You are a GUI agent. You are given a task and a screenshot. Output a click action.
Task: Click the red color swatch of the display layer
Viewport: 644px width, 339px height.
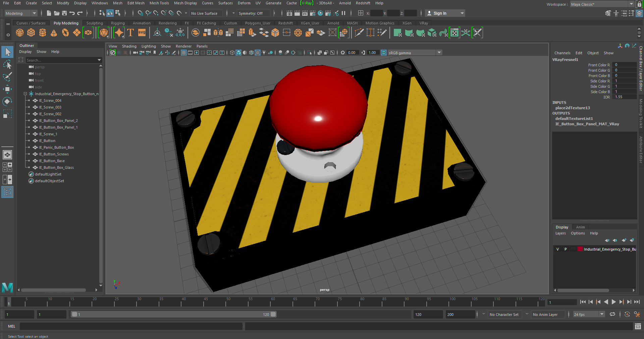tap(580, 249)
